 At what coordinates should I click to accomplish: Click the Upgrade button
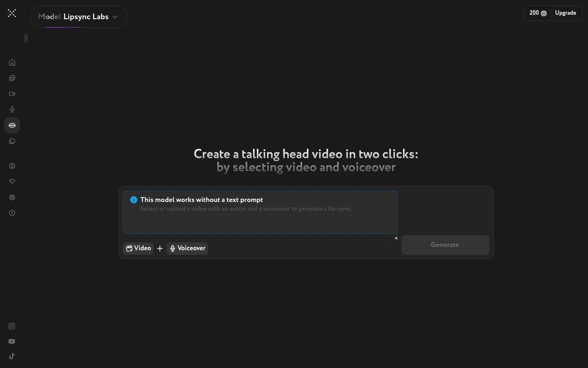pos(565,13)
